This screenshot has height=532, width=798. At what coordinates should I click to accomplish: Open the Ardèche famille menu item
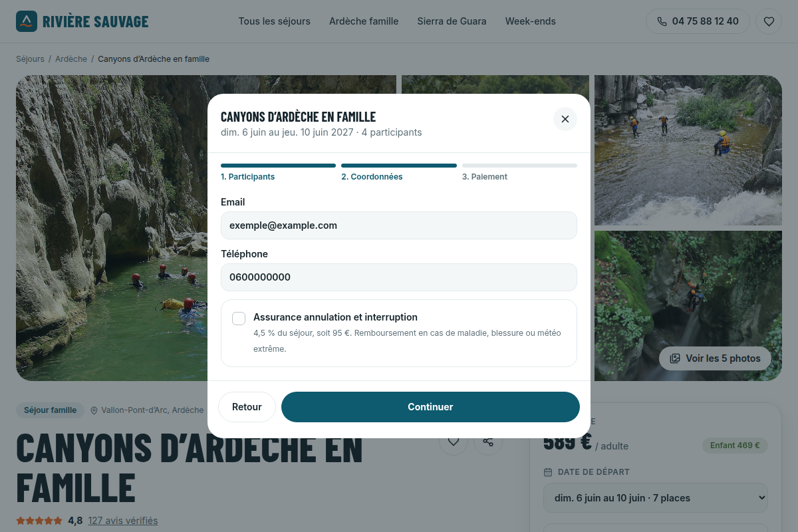[x=364, y=21]
